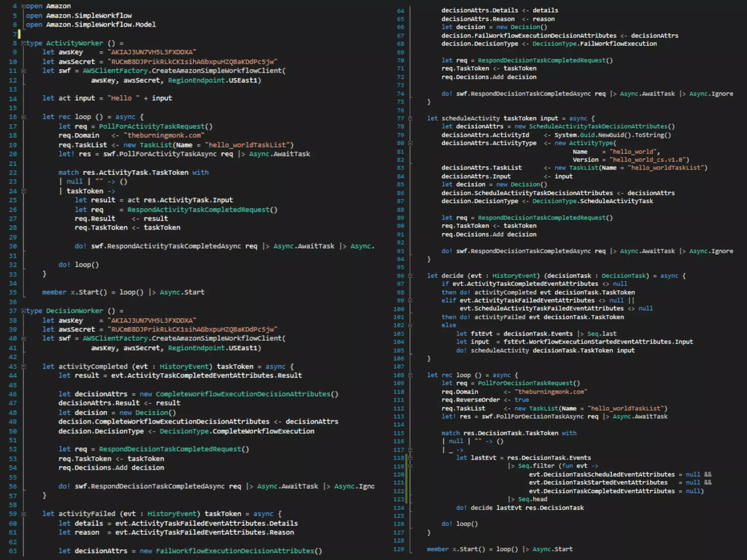Collapse DecisionWorker's rec loop at line 108

[410, 375]
